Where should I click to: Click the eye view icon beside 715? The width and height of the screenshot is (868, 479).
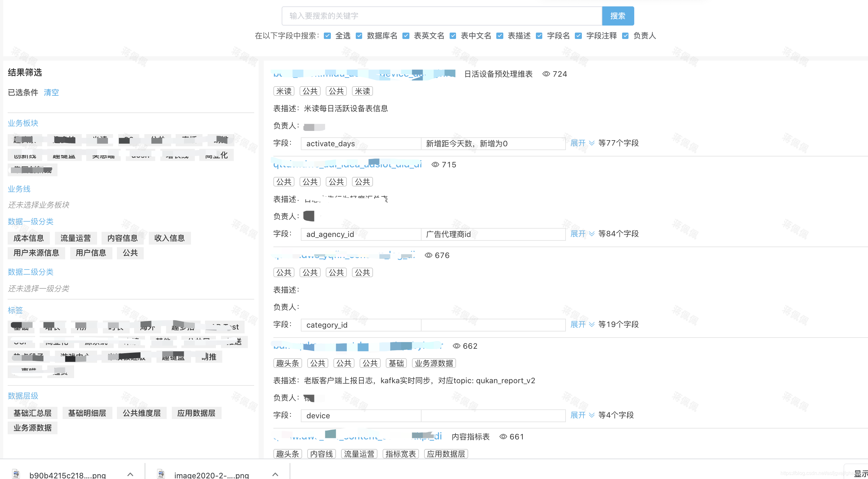(x=435, y=164)
